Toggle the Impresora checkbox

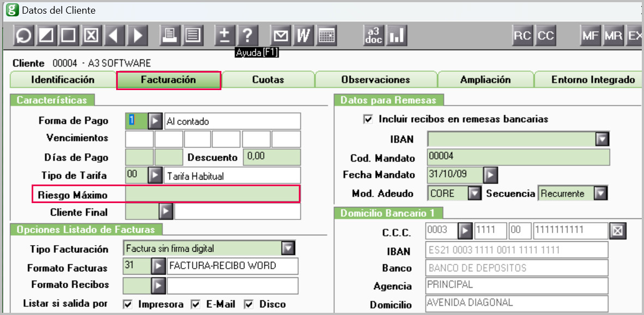tap(128, 305)
